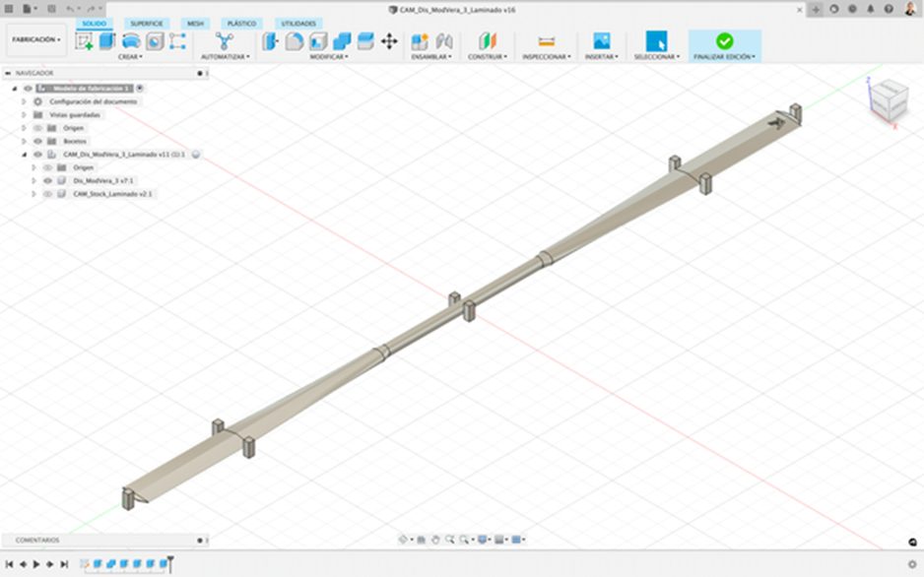
Task: Click the Inspeccionar measure icon
Action: (x=547, y=41)
